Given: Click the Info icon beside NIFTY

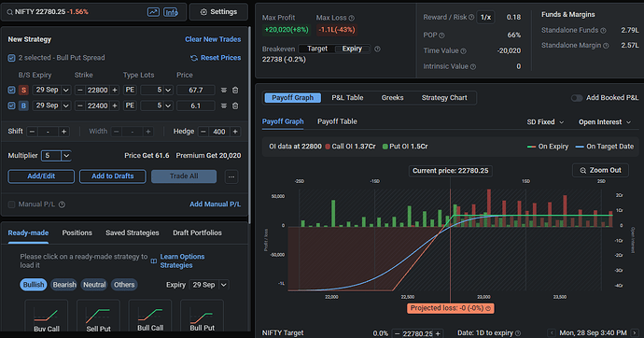Looking at the screenshot, I should point(171,12).
